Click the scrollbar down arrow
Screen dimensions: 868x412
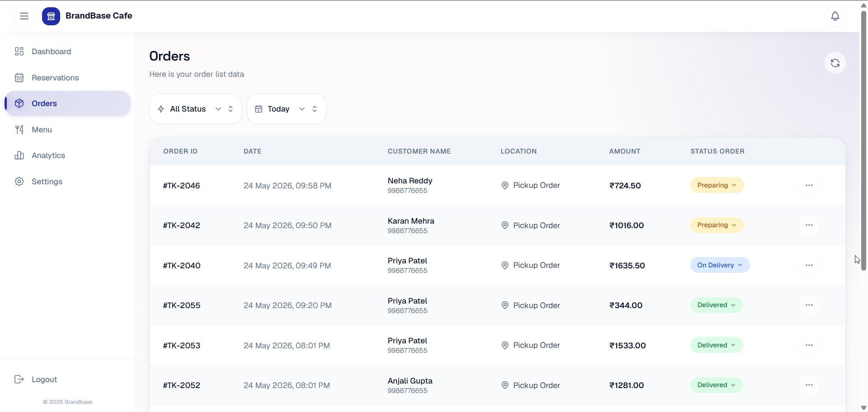[863, 408]
